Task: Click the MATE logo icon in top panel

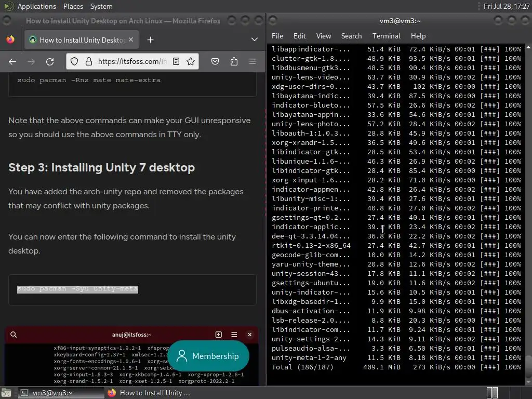Action: click(9, 6)
